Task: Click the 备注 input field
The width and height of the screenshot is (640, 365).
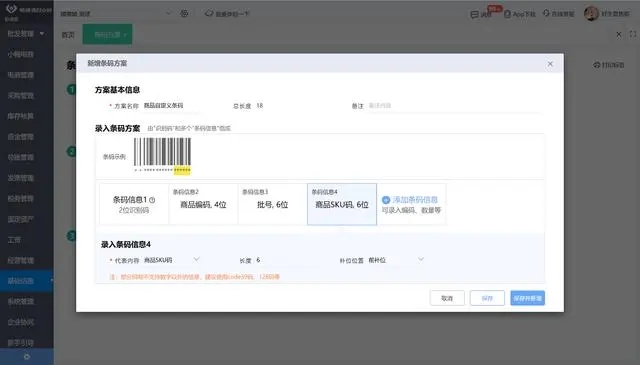Action: tap(455, 106)
